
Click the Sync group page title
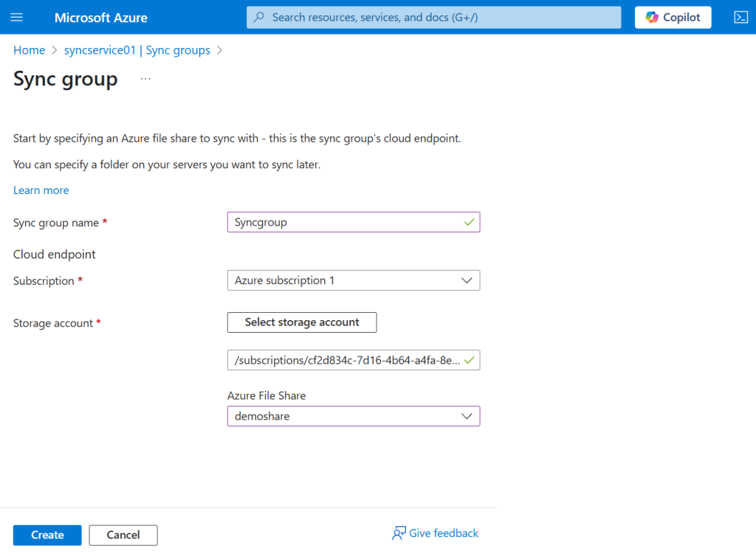pos(66,79)
